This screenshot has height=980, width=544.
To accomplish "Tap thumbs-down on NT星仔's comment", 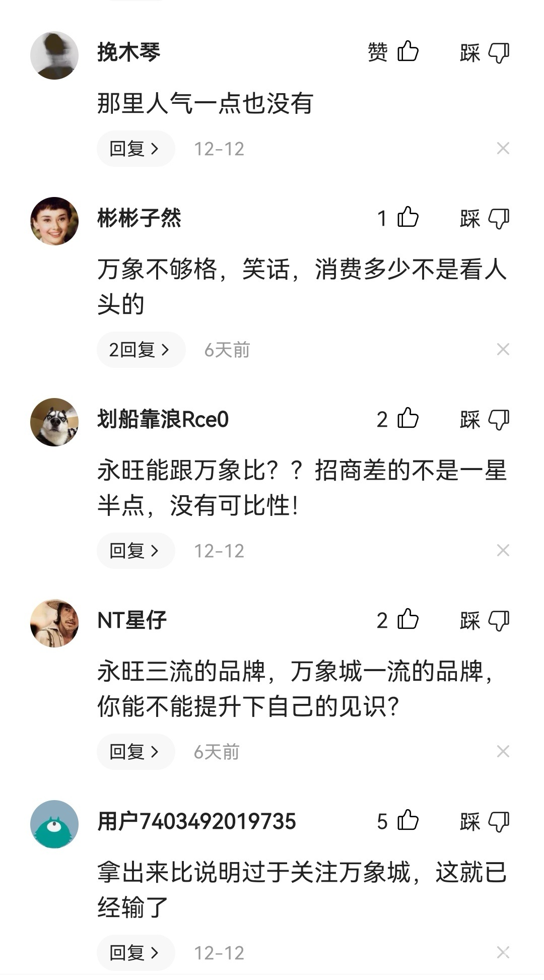I will [499, 621].
